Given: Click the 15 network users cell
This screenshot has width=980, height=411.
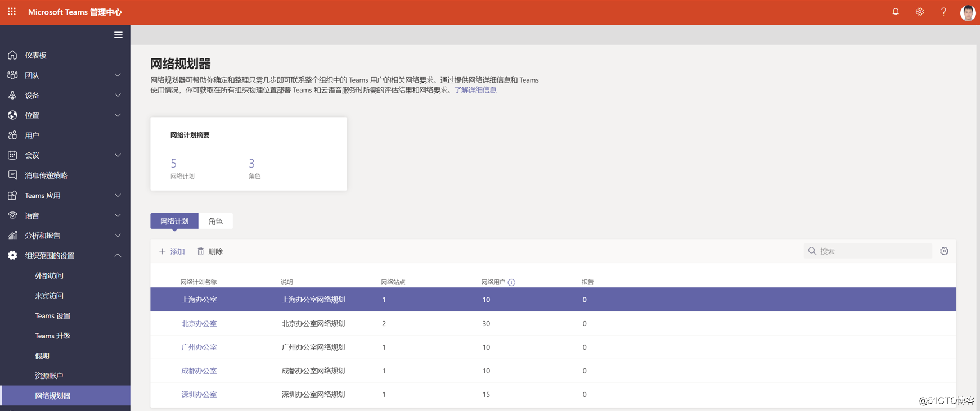Looking at the screenshot, I should (486, 394).
